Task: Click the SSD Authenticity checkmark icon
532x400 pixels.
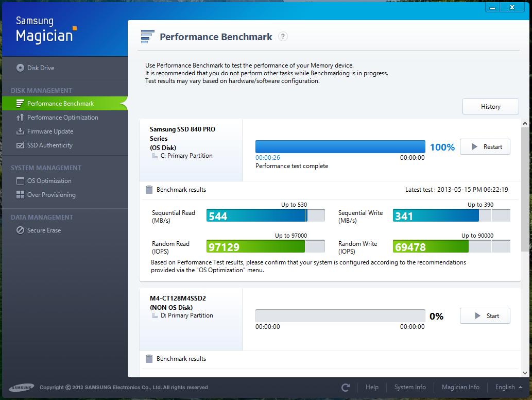Action: tap(20, 145)
